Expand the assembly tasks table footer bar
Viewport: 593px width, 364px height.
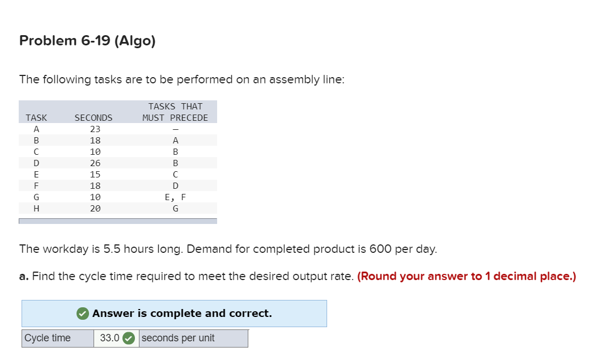click(x=118, y=221)
